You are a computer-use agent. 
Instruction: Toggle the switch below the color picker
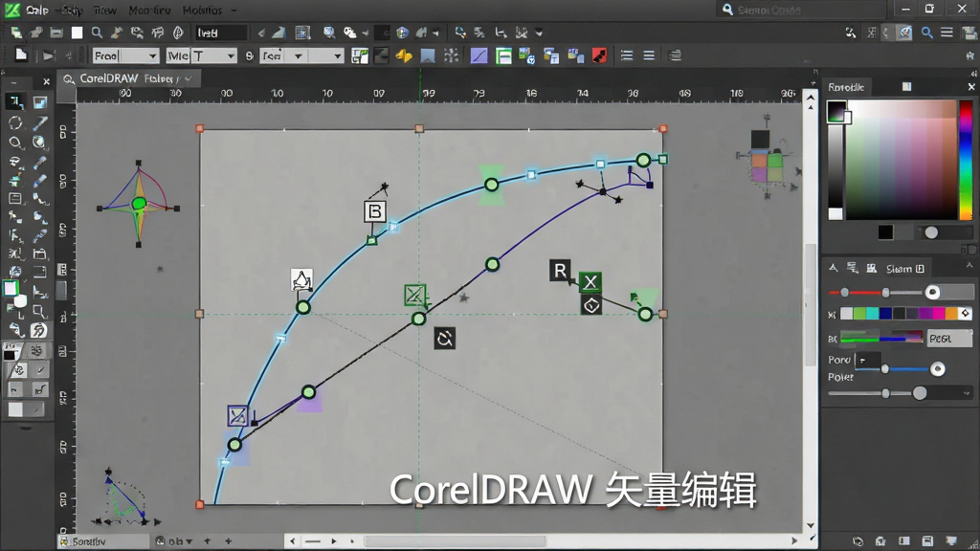[x=930, y=232]
